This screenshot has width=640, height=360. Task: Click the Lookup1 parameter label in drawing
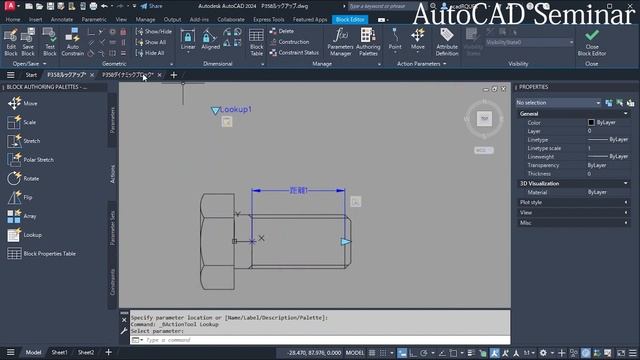[x=236, y=109]
